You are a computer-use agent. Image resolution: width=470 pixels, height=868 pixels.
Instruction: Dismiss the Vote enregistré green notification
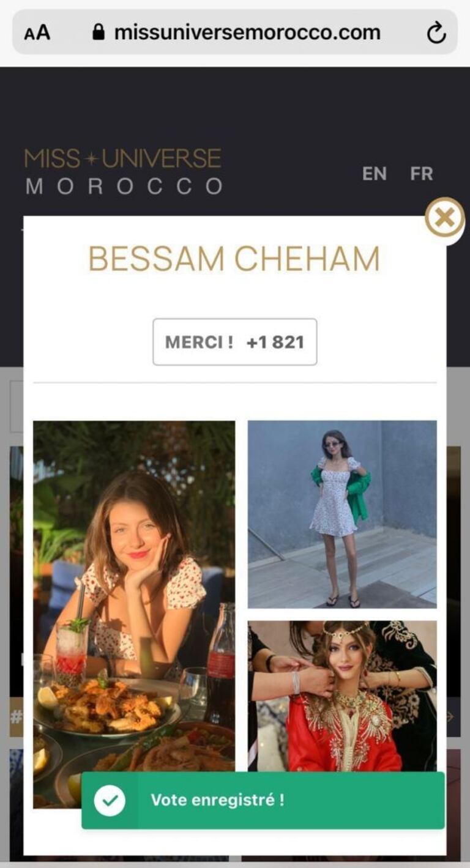(263, 800)
